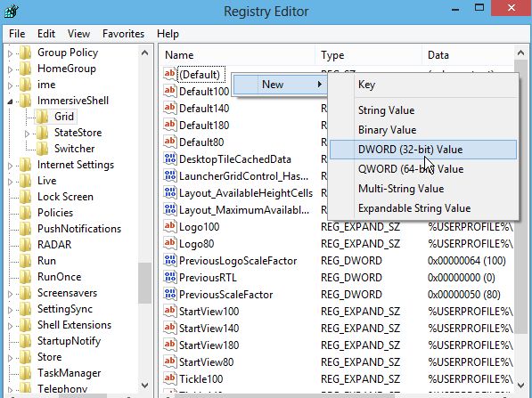Click the Layout_AvailableHeightCells value icon
This screenshot has width=532, height=398.
pos(169,192)
